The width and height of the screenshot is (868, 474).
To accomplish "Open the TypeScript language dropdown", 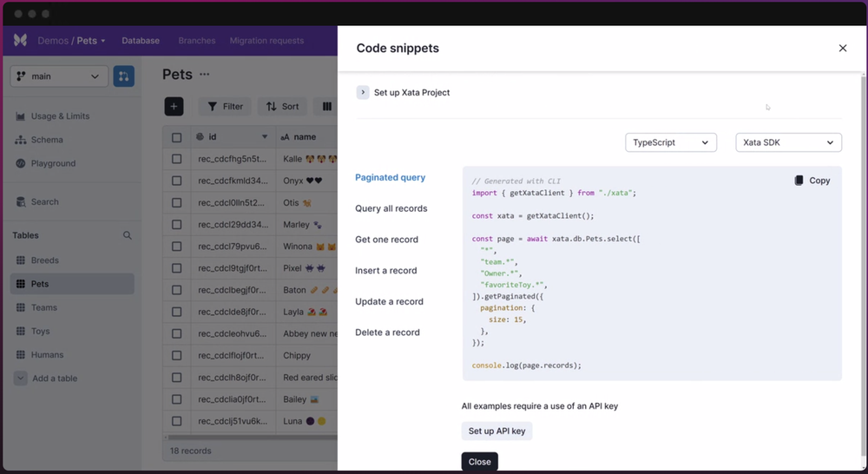I will pyautogui.click(x=671, y=142).
